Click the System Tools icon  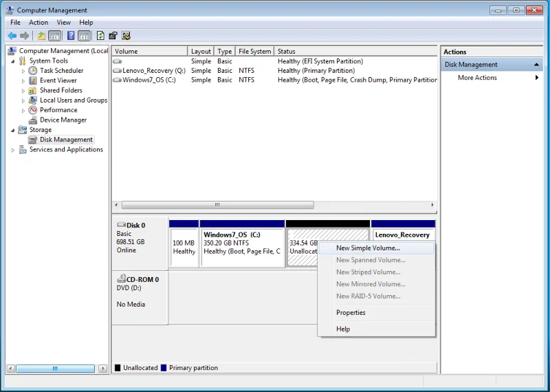(23, 61)
